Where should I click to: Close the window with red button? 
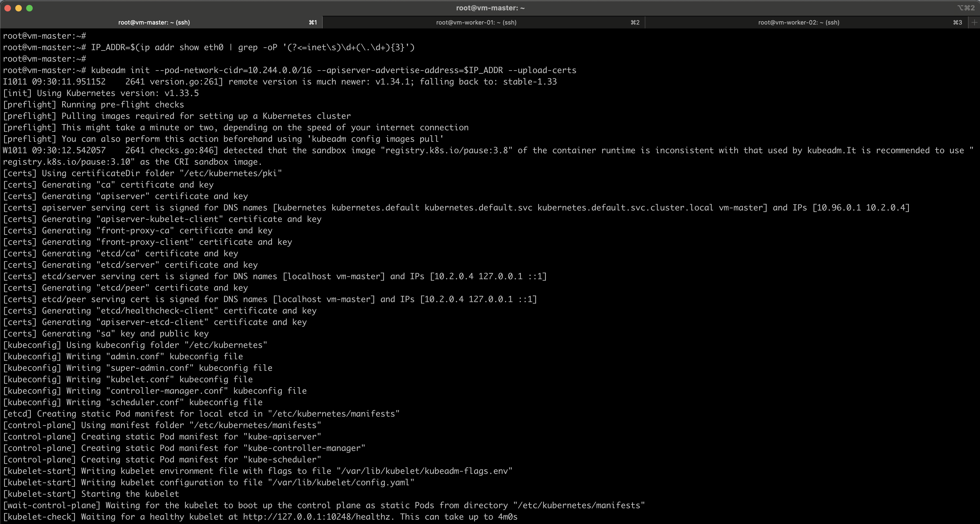(x=8, y=8)
